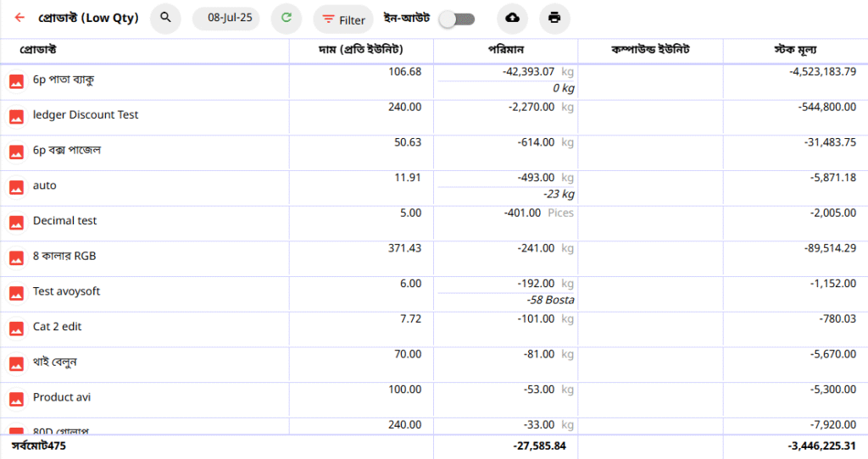Click image icon of auto product

(17, 188)
